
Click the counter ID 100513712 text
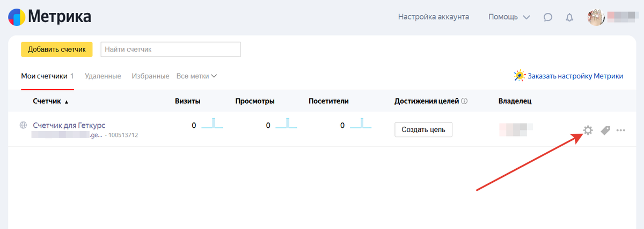(123, 135)
